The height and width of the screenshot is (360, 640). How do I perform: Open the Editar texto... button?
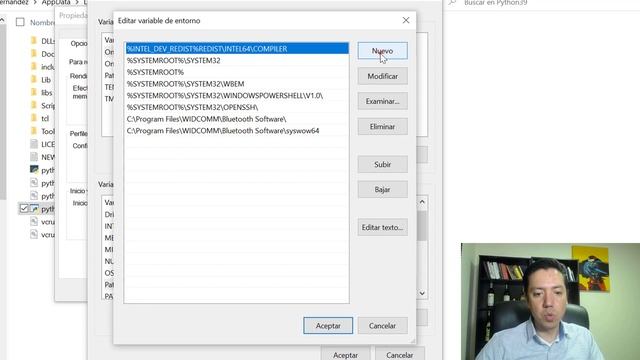click(382, 227)
